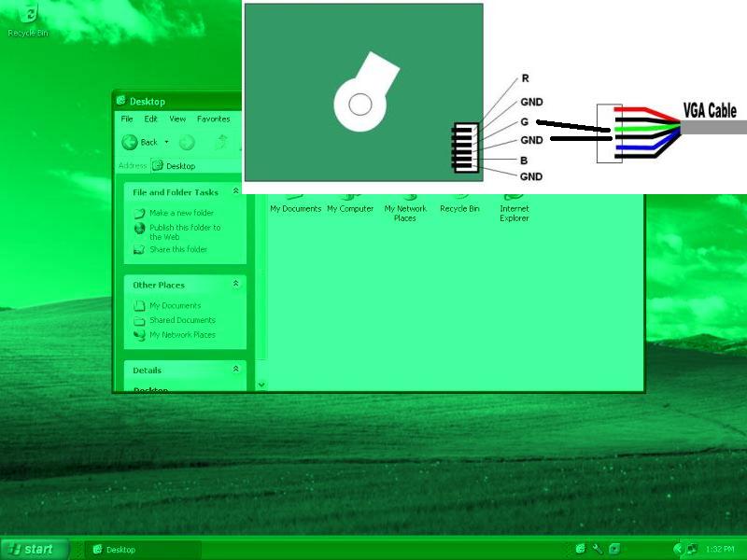Click the Share this folder icon
The width and height of the screenshot is (747, 560).
139,249
